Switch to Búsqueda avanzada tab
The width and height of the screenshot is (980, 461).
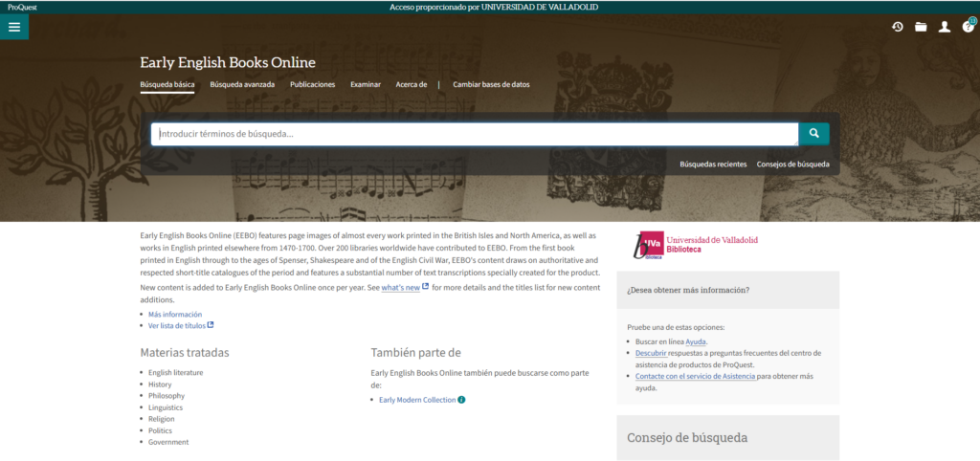point(242,84)
